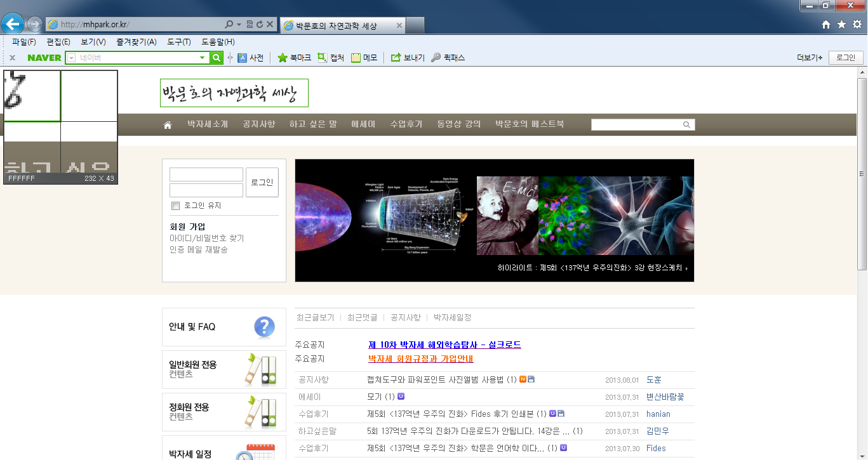
Task: Click the 캡처 capture tool icon
Action: [x=330, y=58]
